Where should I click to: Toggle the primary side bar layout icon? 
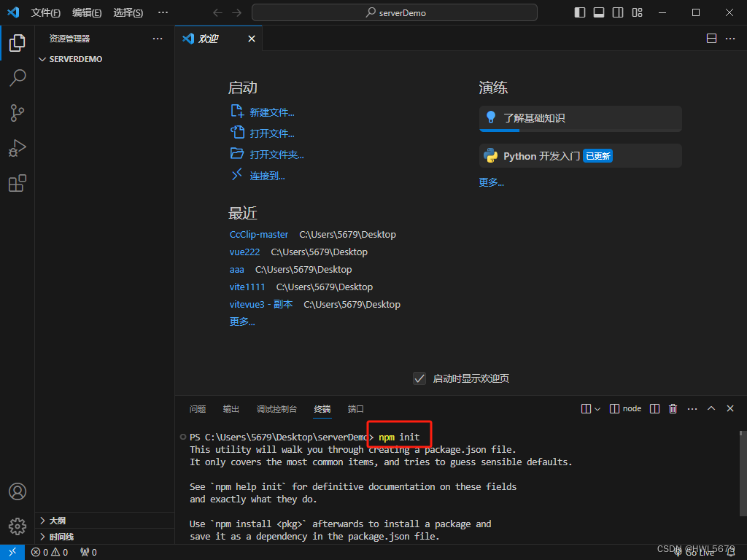[x=580, y=13]
